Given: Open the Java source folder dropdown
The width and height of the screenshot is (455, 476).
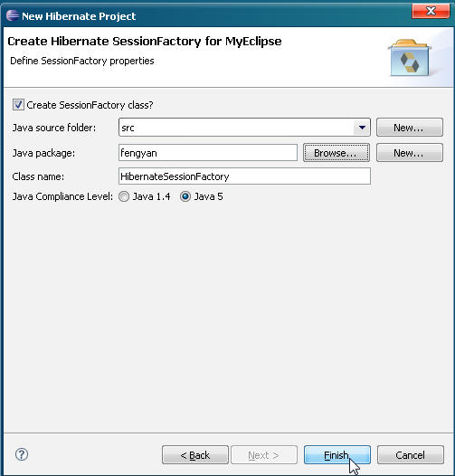Looking at the screenshot, I should 362,128.
